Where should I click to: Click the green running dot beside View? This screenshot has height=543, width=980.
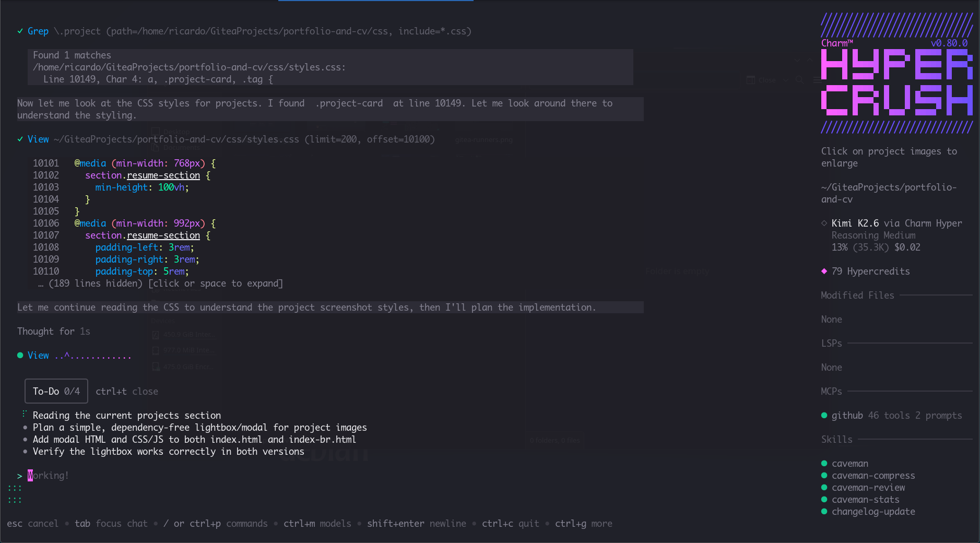20,356
